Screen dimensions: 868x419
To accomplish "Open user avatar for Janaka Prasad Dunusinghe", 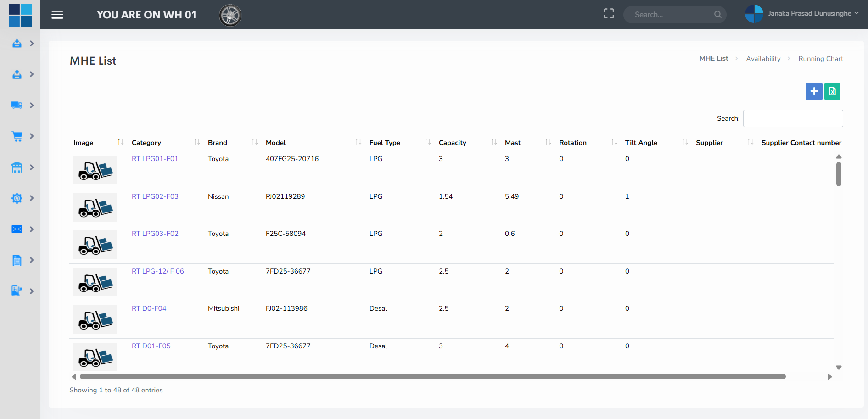I will coord(754,14).
